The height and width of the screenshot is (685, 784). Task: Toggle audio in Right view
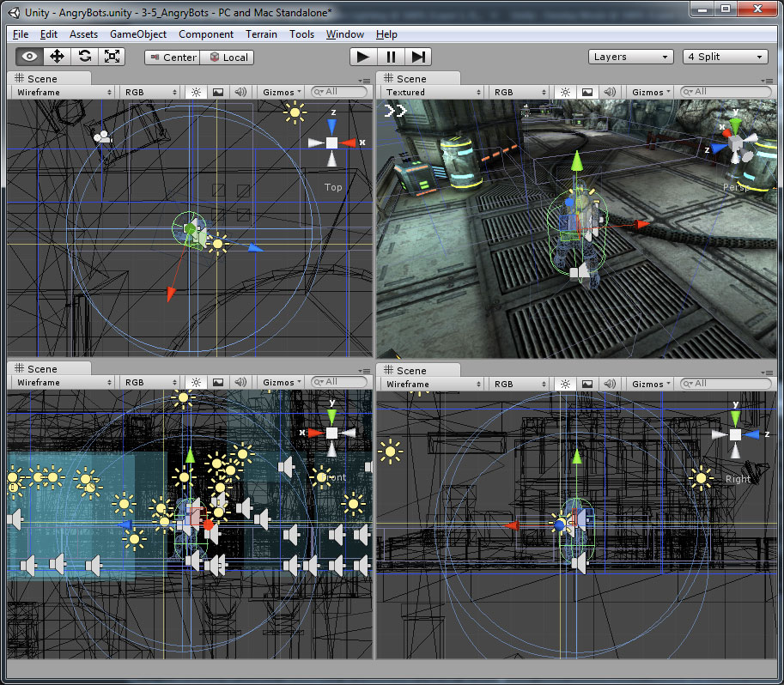click(x=610, y=384)
